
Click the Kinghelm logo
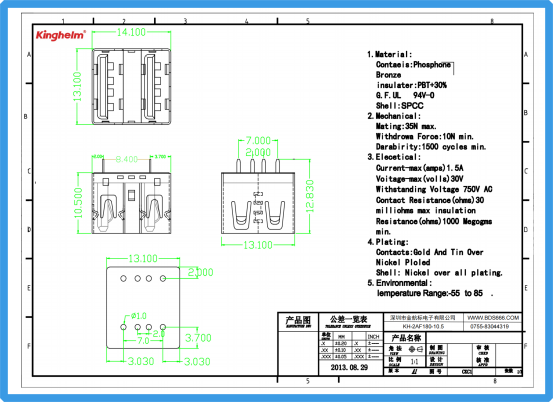click(x=61, y=35)
